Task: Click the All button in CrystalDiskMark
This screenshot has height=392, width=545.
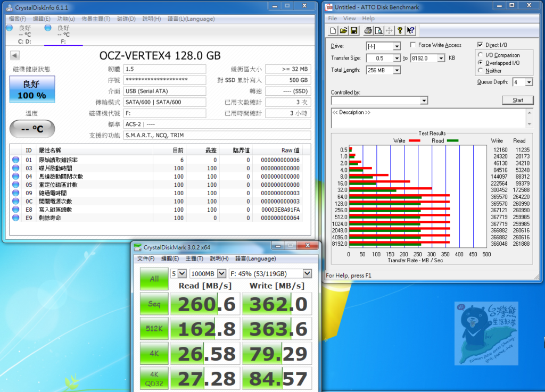Action: click(x=154, y=279)
